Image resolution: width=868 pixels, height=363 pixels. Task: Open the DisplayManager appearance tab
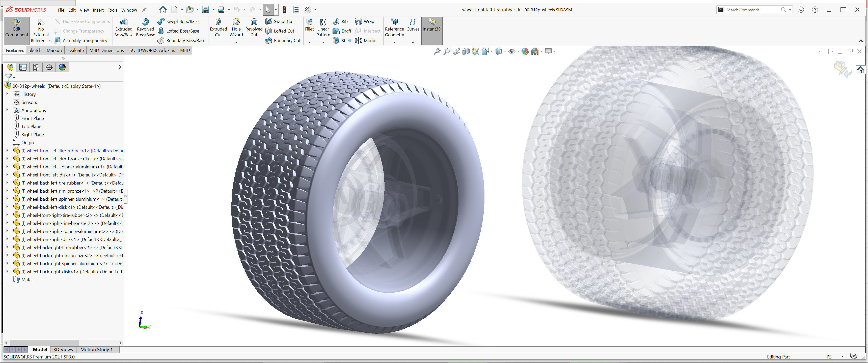point(62,67)
